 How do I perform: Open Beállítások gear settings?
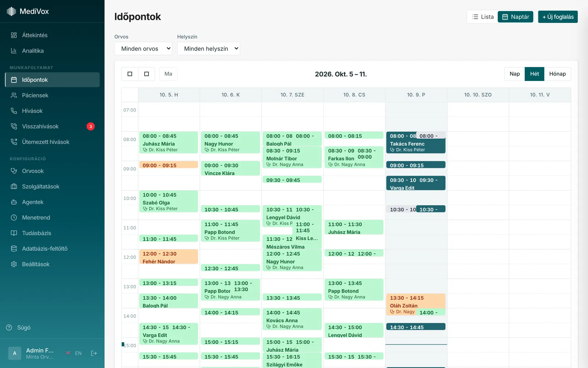tap(52, 264)
